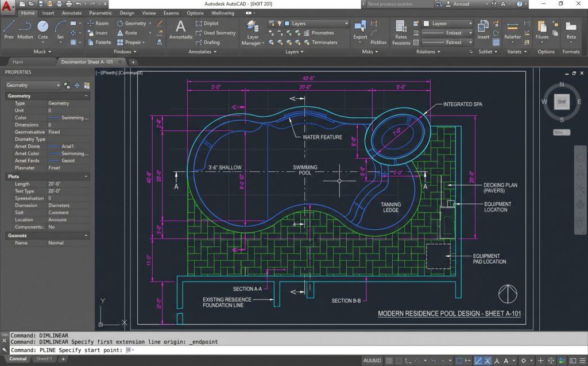Click the Room move tool
Viewport: 588px width, 366px height.
98,24
